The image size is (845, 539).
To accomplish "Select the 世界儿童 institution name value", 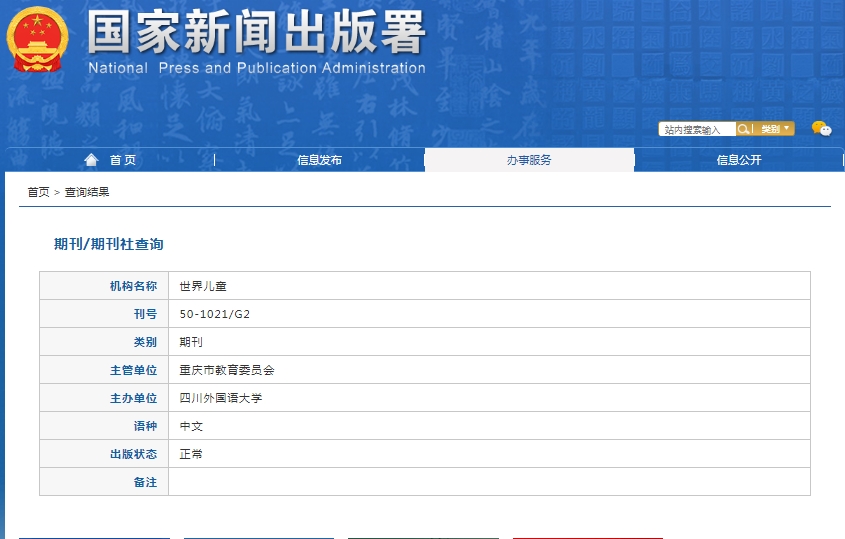I will click(203, 286).
